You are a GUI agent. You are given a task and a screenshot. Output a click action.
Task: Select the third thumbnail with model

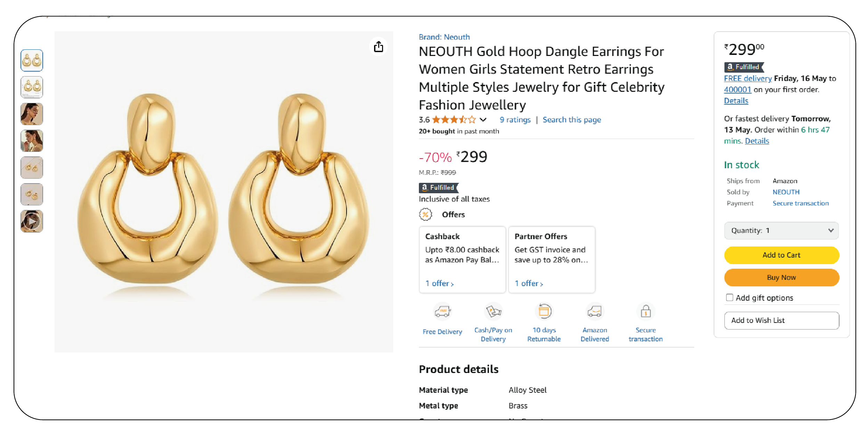(32, 114)
